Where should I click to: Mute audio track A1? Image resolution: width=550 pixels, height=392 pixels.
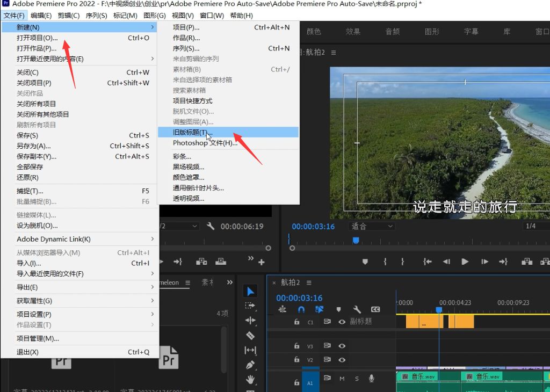(x=342, y=379)
